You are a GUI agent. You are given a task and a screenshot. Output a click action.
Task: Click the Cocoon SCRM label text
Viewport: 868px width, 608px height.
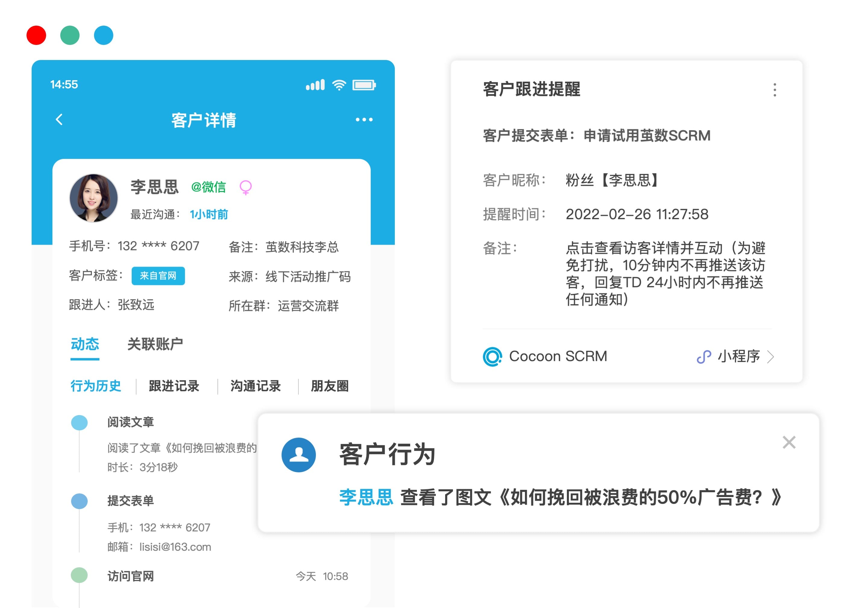pyautogui.click(x=558, y=356)
